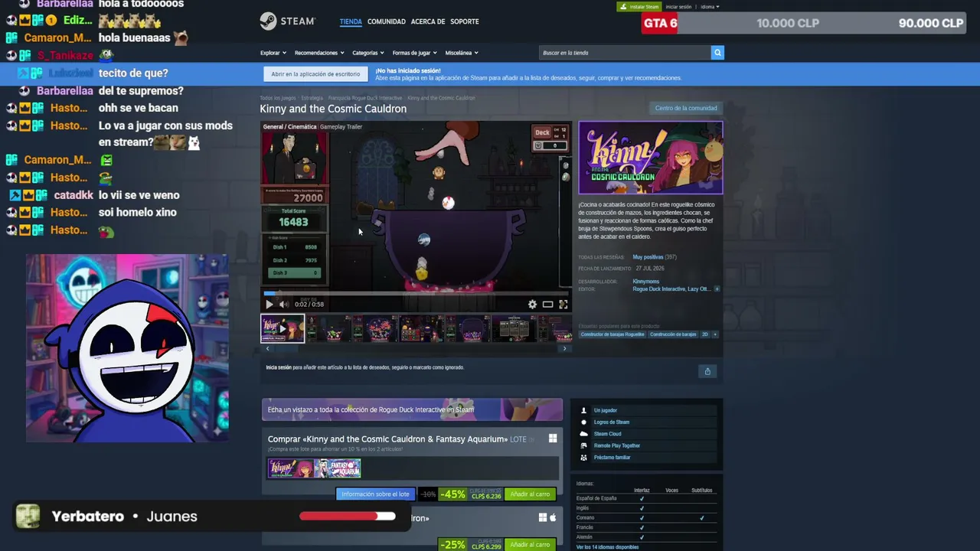
Task: Open the Kinny game capsule image
Action: (651, 158)
